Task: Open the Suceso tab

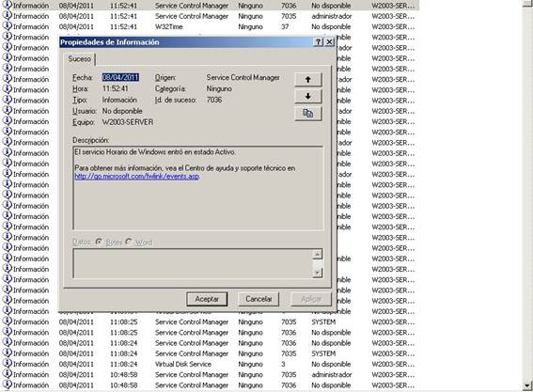Action: pos(79,59)
